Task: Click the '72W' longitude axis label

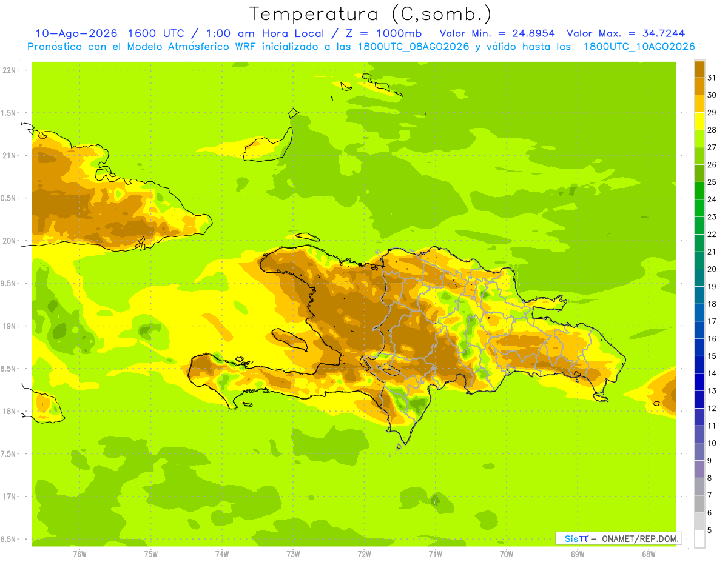Action: [x=364, y=554]
